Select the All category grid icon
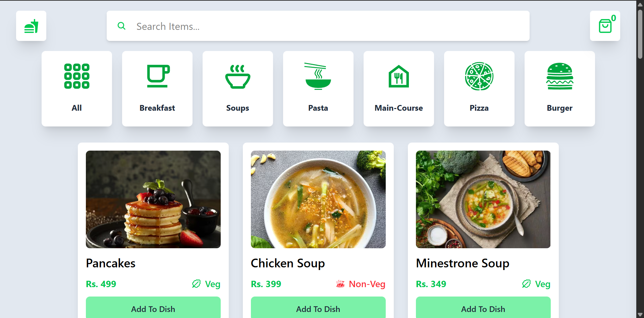 [77, 76]
